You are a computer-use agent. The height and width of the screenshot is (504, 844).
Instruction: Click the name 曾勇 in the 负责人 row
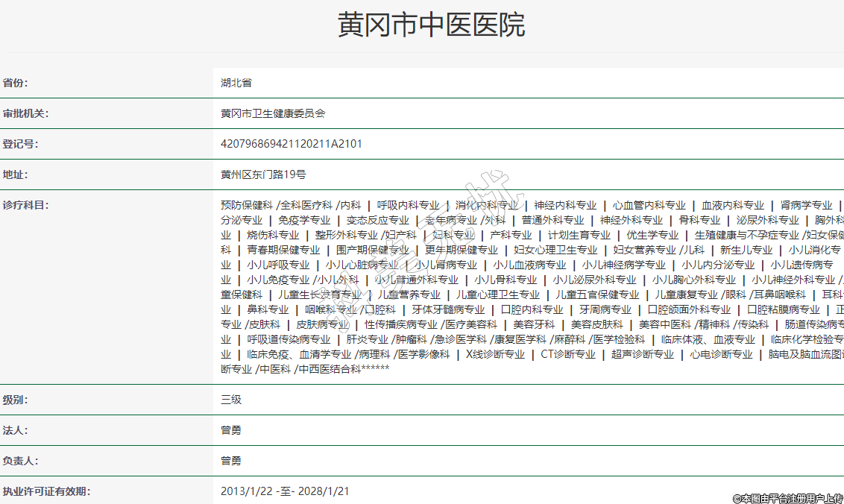tap(231, 461)
